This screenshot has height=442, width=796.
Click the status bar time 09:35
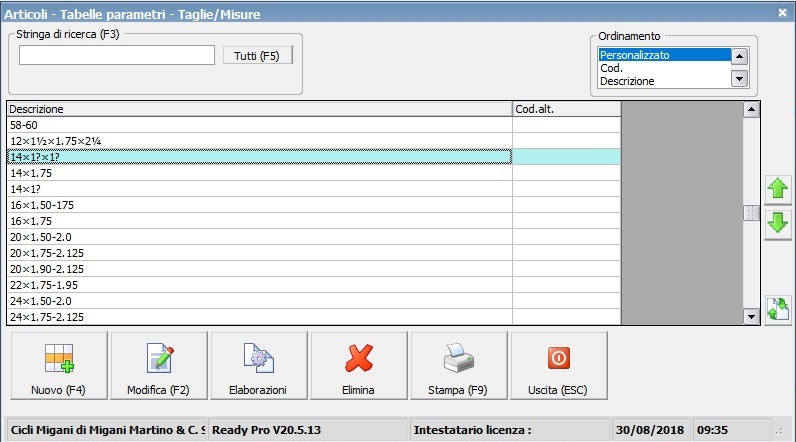[x=712, y=430]
